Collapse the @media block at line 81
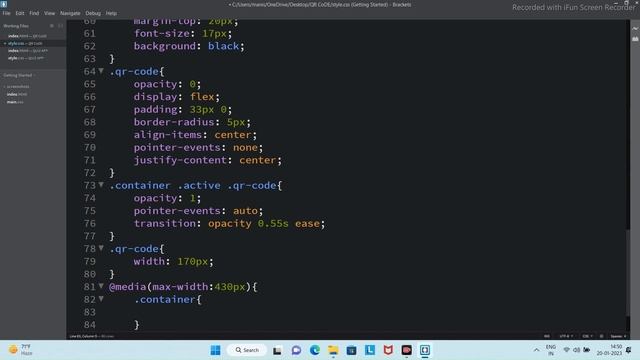Screen dimensions: 640x360 [x=101, y=286]
